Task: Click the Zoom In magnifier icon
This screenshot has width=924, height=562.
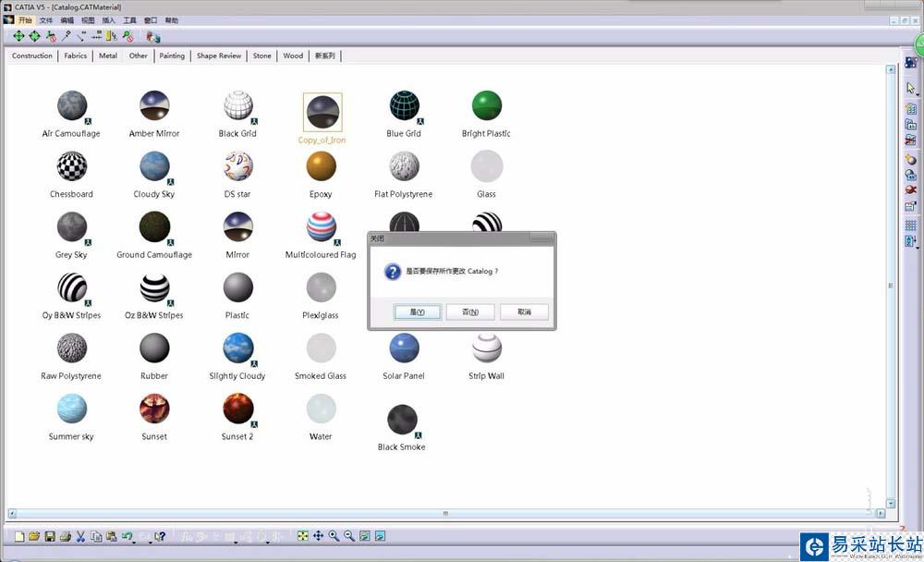Action: click(x=334, y=535)
